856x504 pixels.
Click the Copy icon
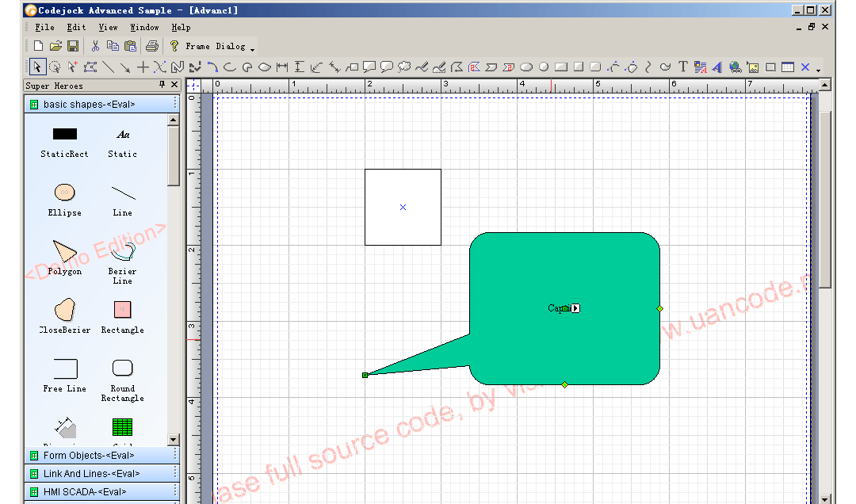coord(113,47)
